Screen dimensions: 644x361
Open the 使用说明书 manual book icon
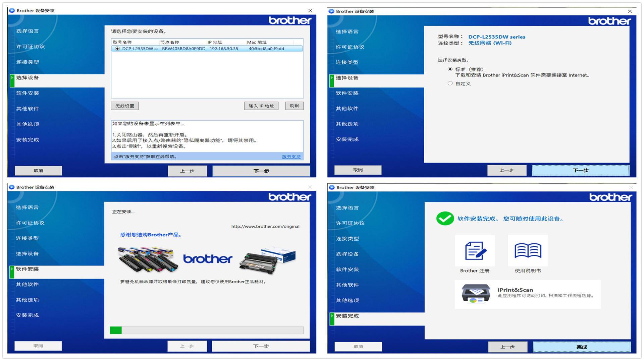coord(528,251)
